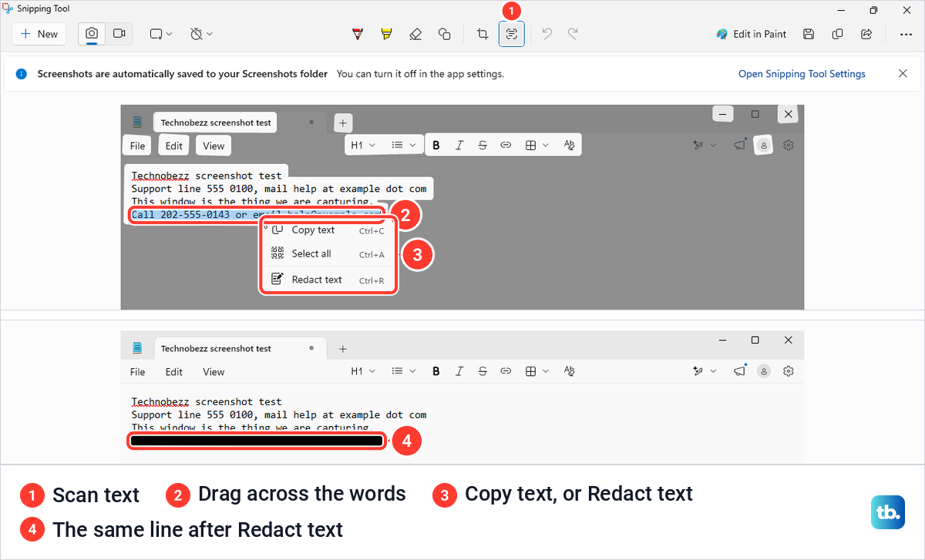Expand table dropdown in dimmed capture
Screen dimensions: 925x560
(x=537, y=145)
